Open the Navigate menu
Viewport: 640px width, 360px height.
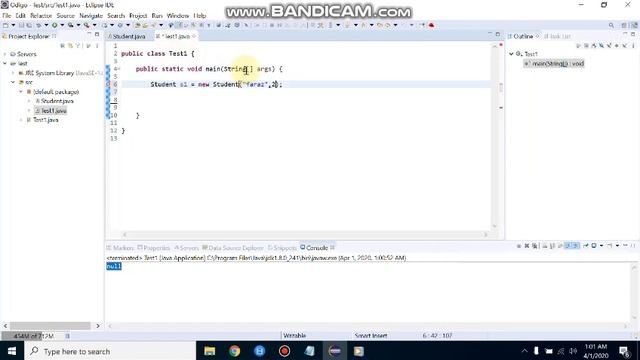pyautogui.click(x=91, y=16)
